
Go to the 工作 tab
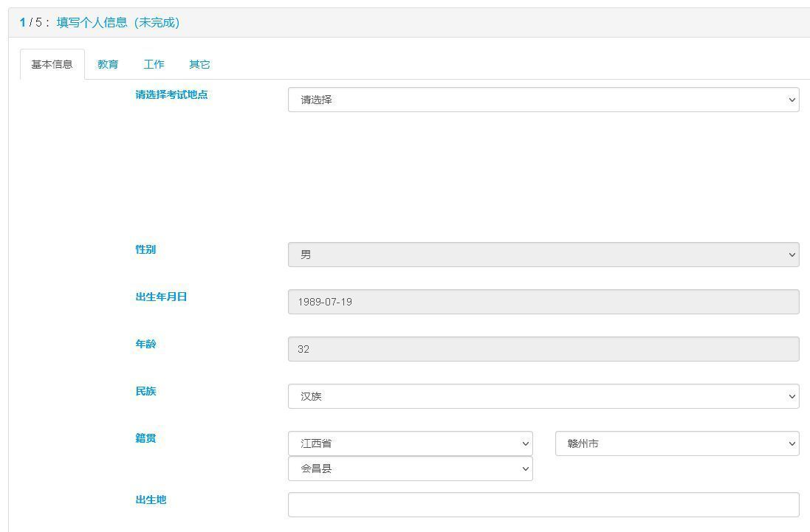(x=154, y=64)
